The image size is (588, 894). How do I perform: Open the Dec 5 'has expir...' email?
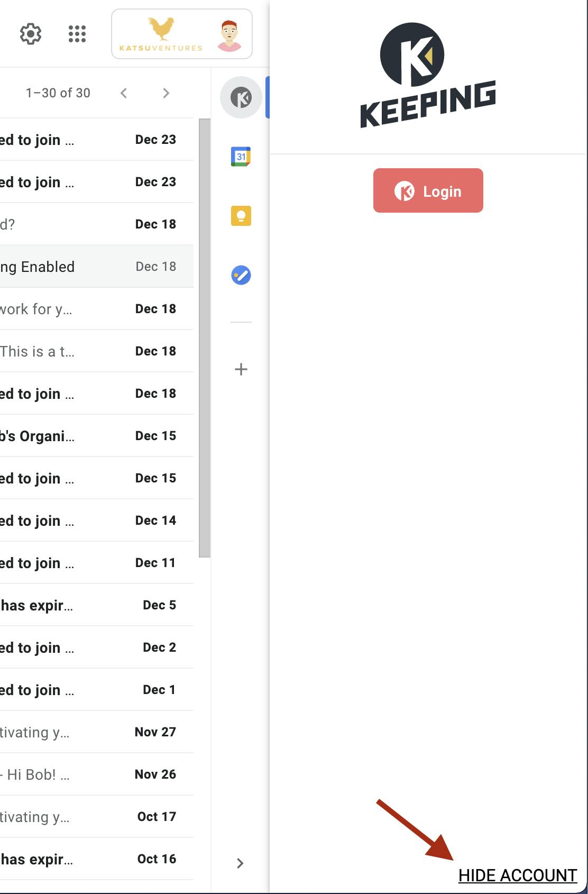pos(97,605)
